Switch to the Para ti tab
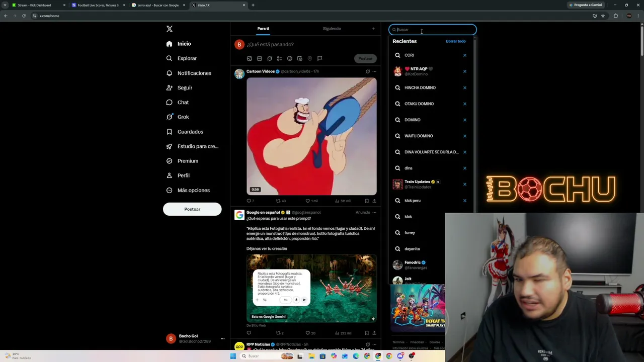Viewport: 644px width, 362px height. 263,29
